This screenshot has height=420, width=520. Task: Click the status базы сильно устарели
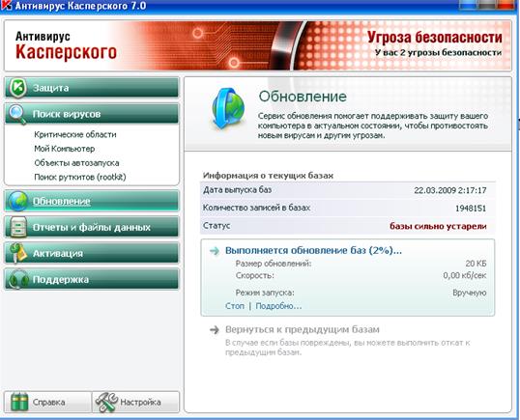click(x=438, y=226)
